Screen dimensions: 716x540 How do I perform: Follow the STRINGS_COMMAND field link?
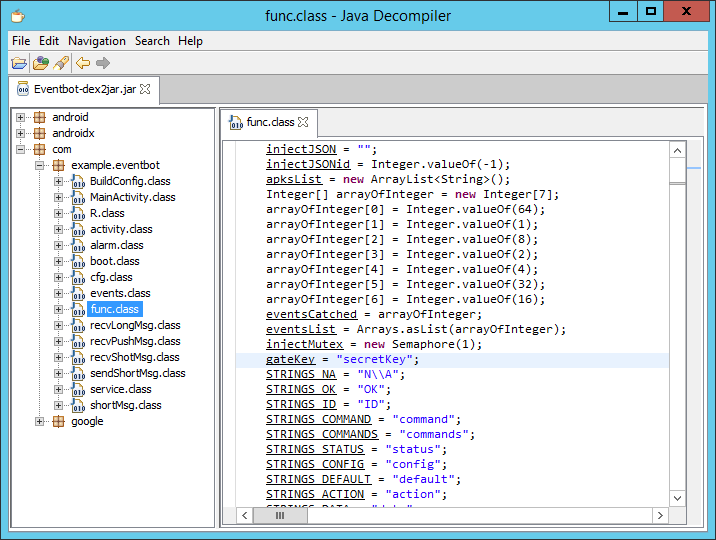(x=319, y=419)
